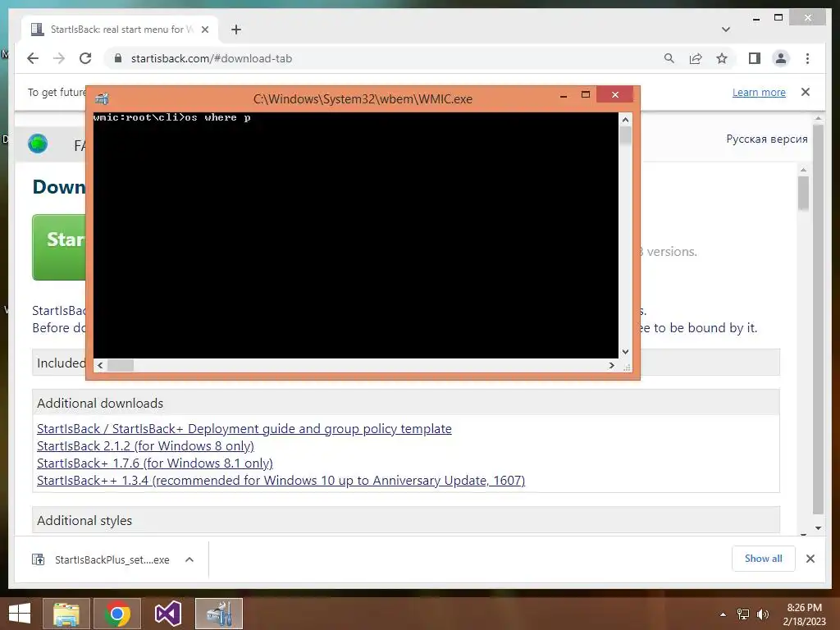
Task: Click WMIC horizontal scrollbar left arrow
Action: point(100,365)
